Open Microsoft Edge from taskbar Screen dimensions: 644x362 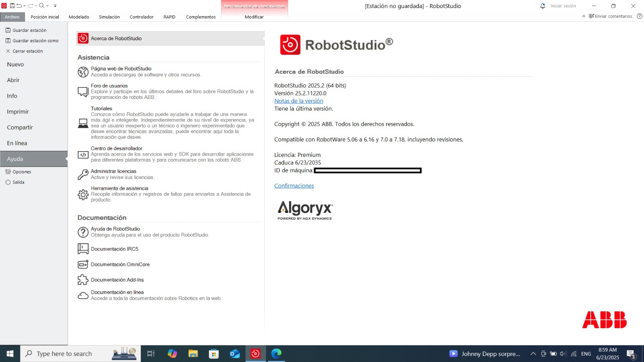pyautogui.click(x=276, y=354)
